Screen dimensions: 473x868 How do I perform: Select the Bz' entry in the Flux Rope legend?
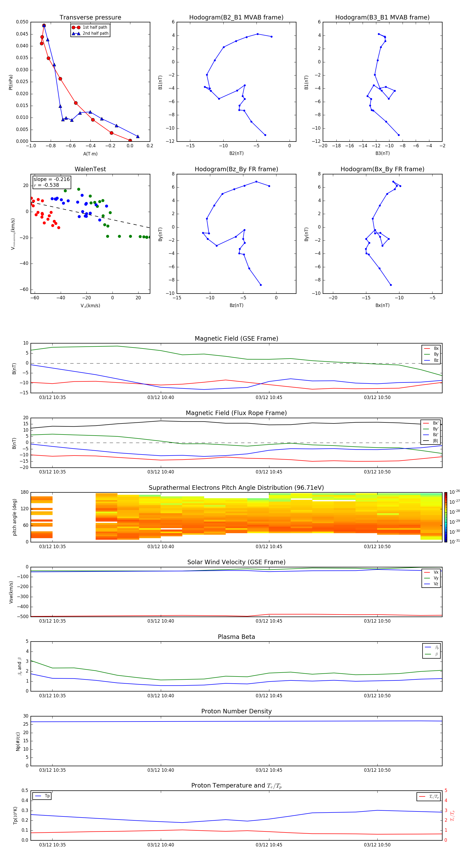click(431, 435)
